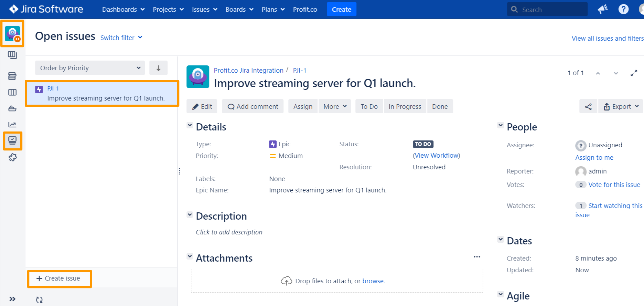Open the Plans menu
This screenshot has width=644, height=306.
click(273, 9)
